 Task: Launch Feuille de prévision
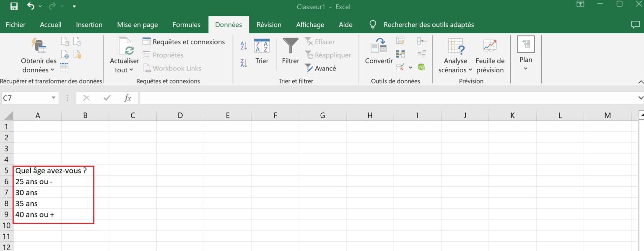coord(490,55)
